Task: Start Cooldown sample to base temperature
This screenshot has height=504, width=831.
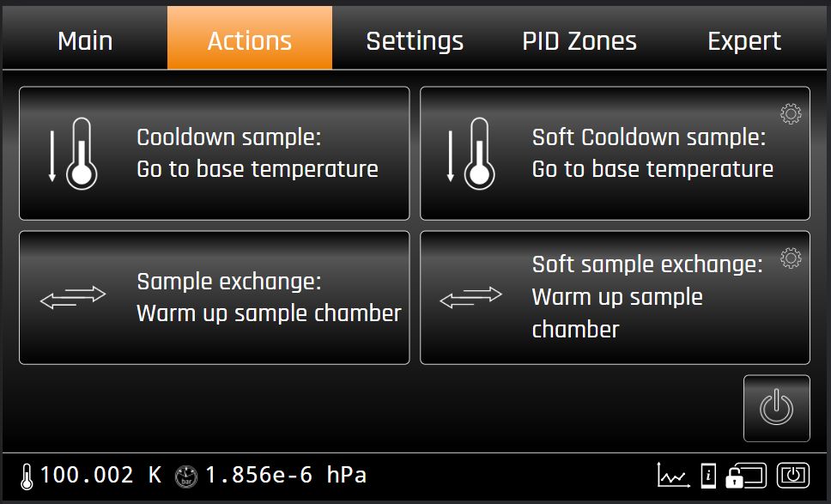Action: pos(215,154)
